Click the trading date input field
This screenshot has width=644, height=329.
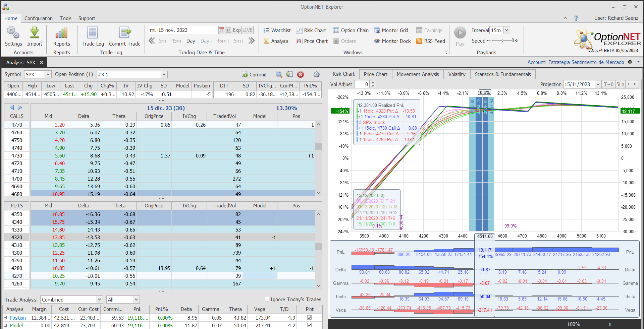183,30
